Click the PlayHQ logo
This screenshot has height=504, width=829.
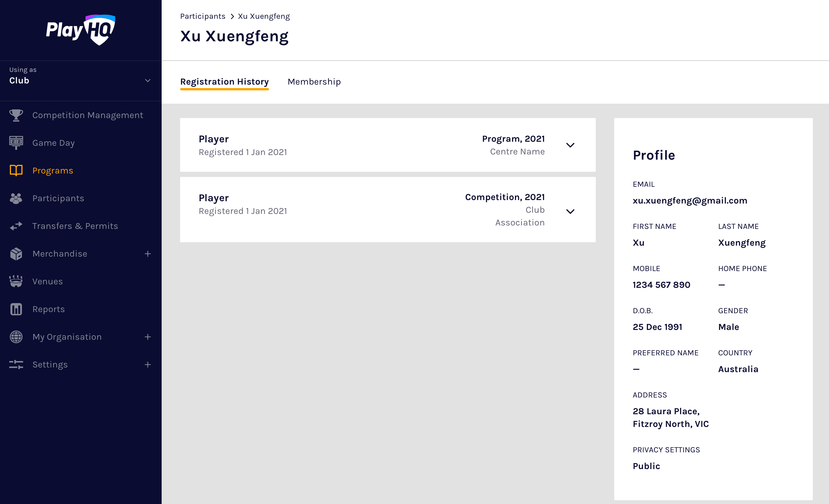(x=81, y=30)
